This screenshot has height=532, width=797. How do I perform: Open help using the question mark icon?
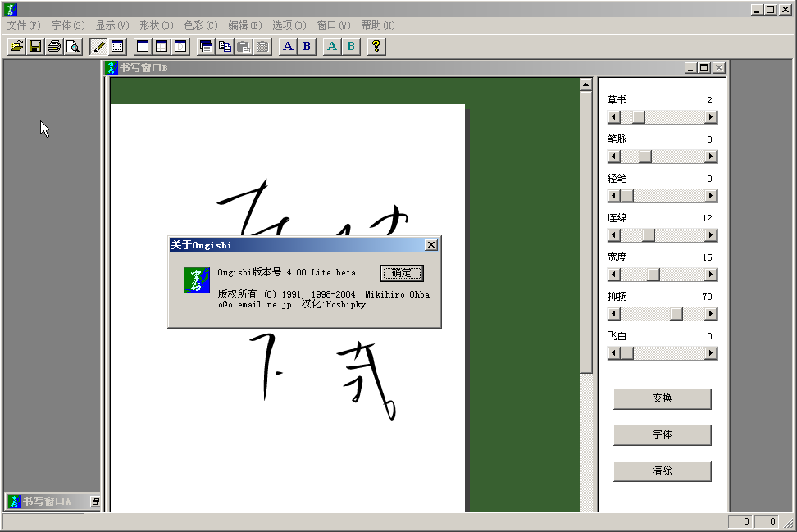pyautogui.click(x=375, y=47)
